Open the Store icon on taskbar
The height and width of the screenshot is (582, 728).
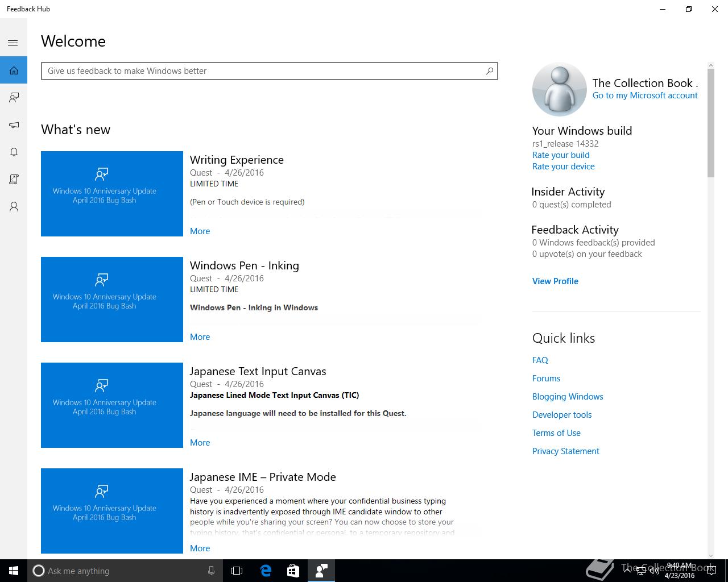click(x=293, y=571)
